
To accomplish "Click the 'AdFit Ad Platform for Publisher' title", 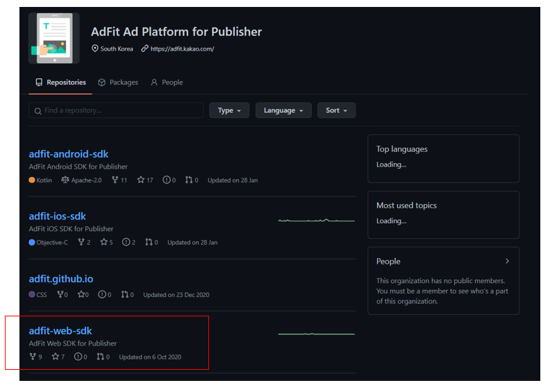I will [x=176, y=32].
